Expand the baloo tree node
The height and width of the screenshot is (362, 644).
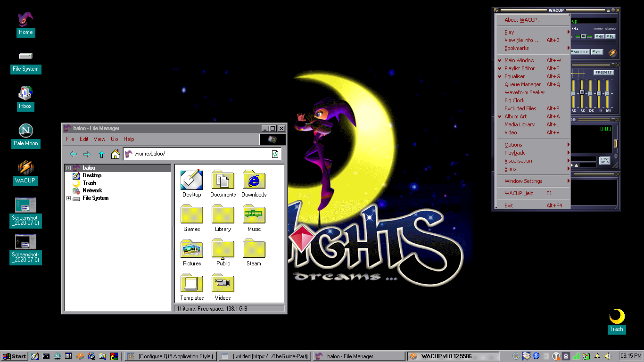click(x=68, y=168)
